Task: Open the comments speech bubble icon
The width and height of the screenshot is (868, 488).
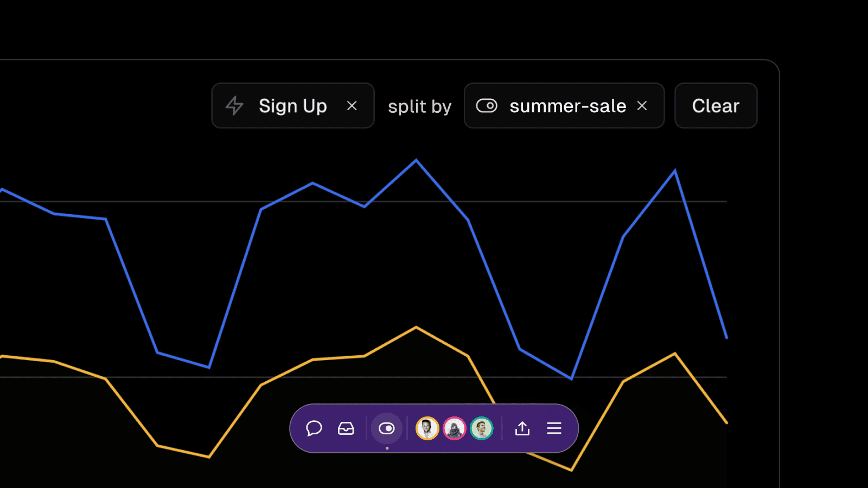Action: (314, 428)
